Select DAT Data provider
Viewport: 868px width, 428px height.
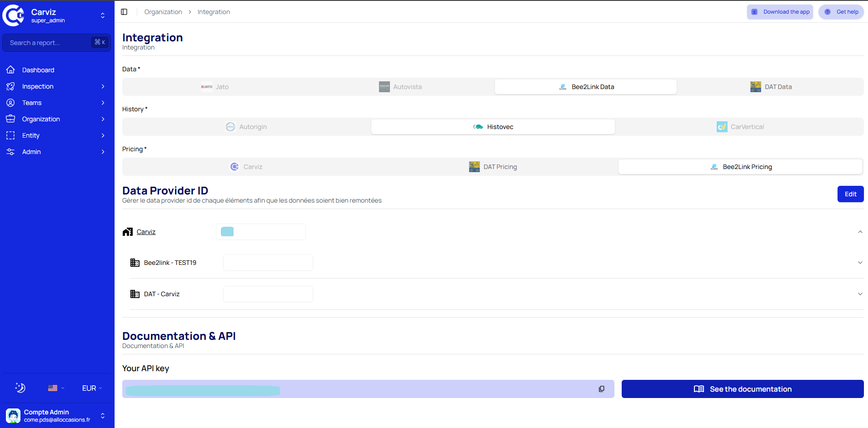[771, 87]
